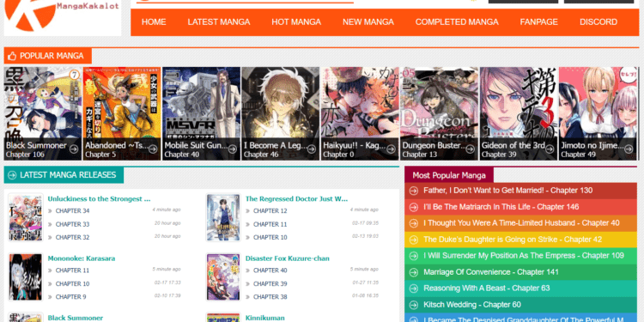The height and width of the screenshot is (322, 644).
Task: Click the arrow icon on I Become A Leg card
Action: coord(312,149)
